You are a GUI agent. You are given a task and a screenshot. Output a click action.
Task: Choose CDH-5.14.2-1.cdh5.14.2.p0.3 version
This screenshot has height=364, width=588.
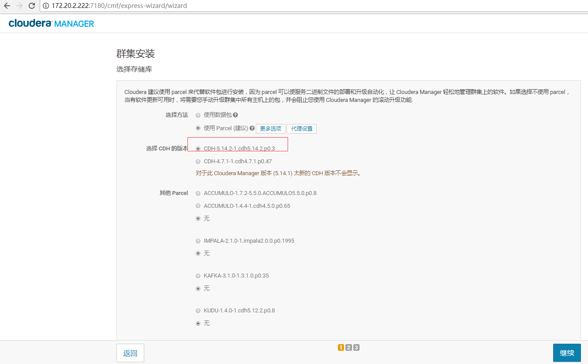point(198,149)
